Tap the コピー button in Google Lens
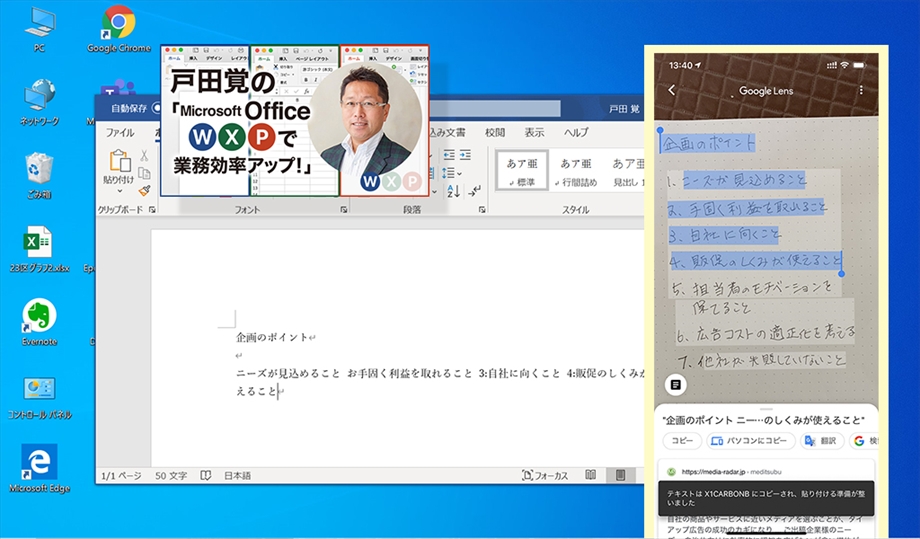The height and width of the screenshot is (539, 920). [682, 440]
